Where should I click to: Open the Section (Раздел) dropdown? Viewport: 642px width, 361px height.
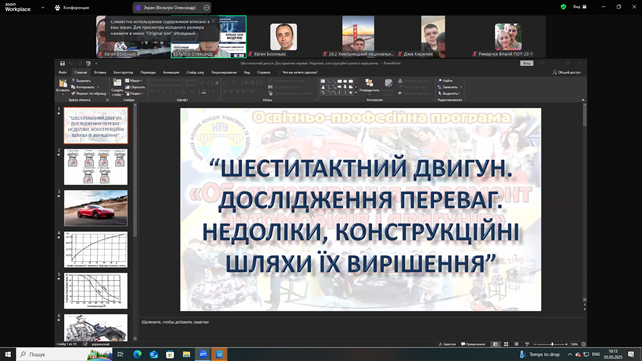pos(134,93)
